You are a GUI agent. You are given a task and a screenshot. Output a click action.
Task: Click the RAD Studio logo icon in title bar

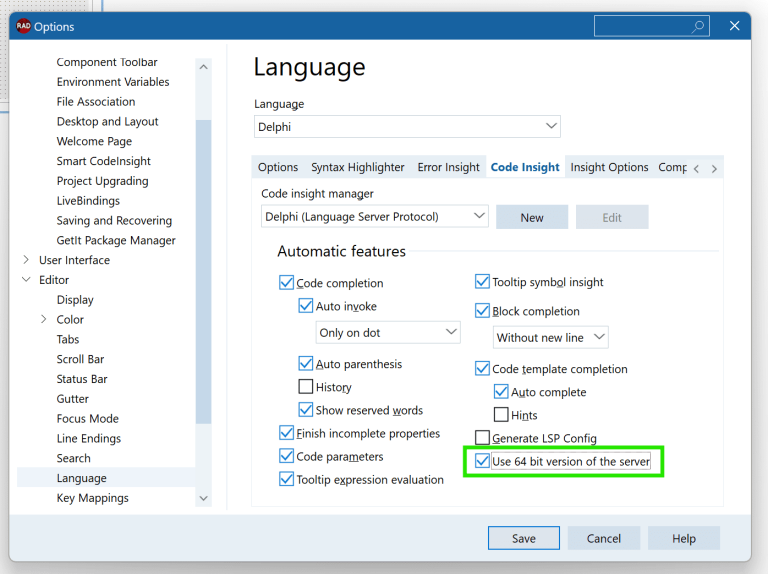point(23,26)
